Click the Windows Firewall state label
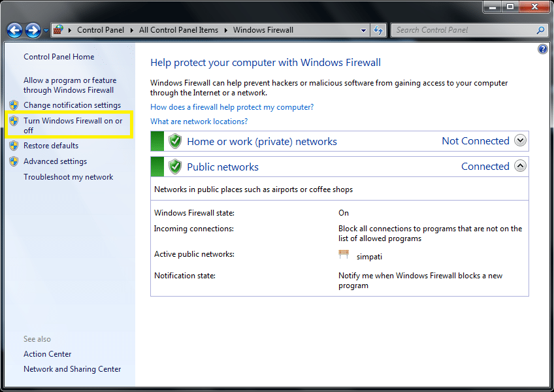Viewport: 554px width, 392px height. tap(194, 213)
